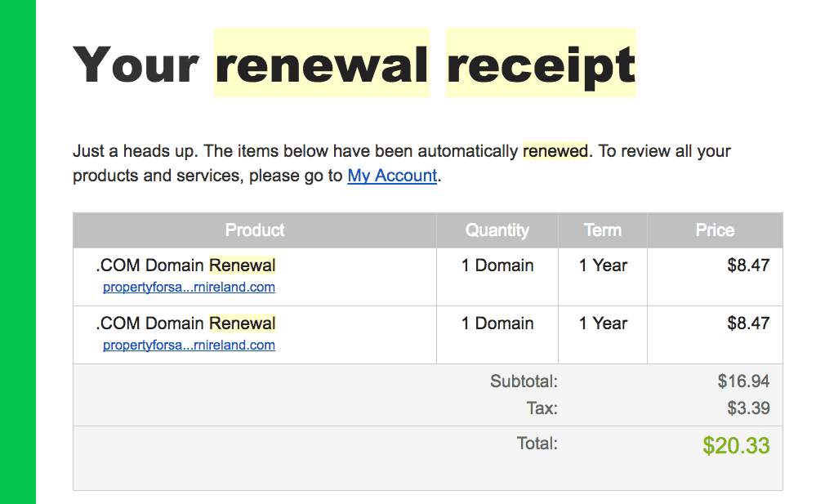816x504 pixels.
Task: Open the My Account link
Action: point(392,176)
